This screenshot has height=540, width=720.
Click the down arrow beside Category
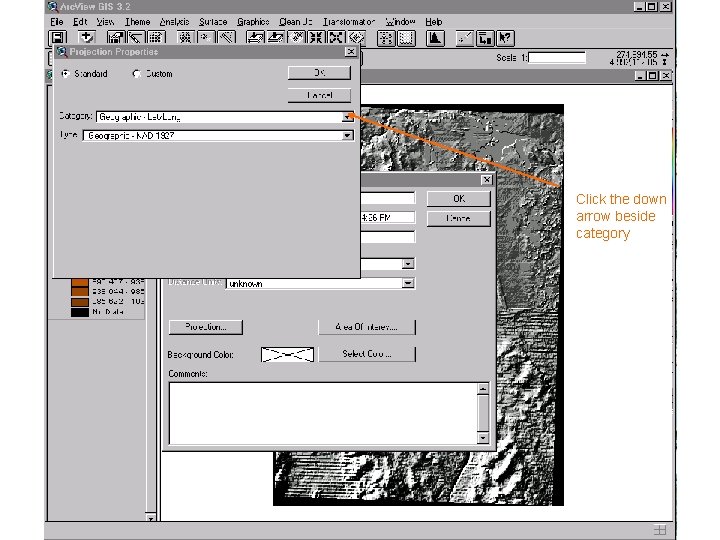click(348, 117)
